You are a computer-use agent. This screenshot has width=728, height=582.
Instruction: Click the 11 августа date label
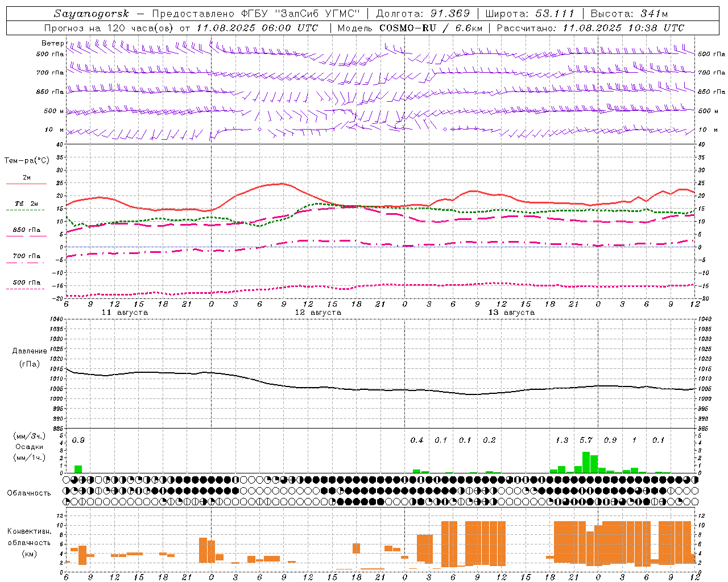[x=125, y=313]
